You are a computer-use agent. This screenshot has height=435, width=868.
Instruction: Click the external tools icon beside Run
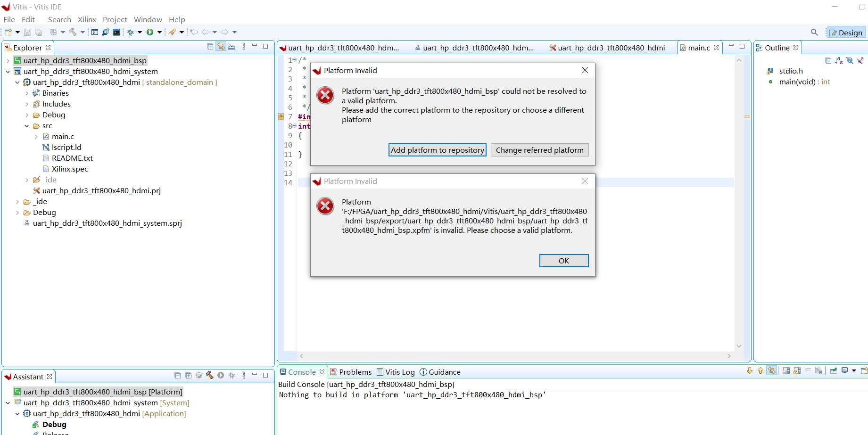coord(172,32)
